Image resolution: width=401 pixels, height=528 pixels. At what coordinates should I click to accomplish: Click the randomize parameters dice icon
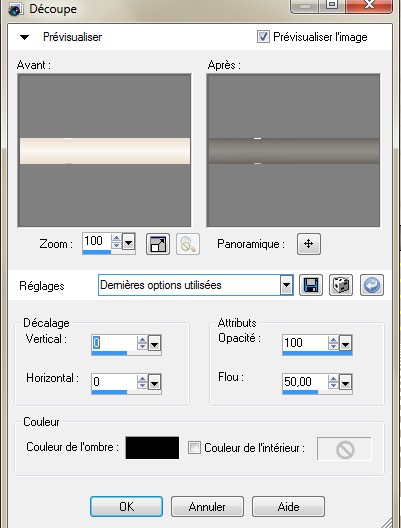click(341, 285)
